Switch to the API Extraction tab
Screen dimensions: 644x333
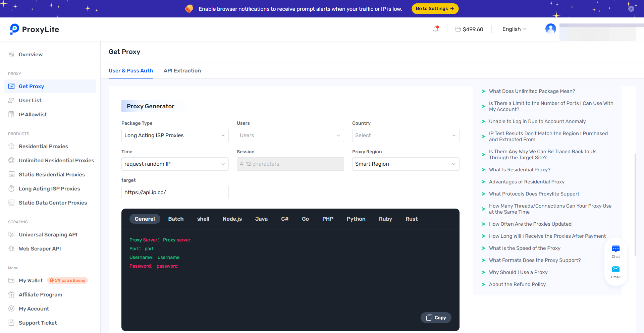tap(182, 71)
